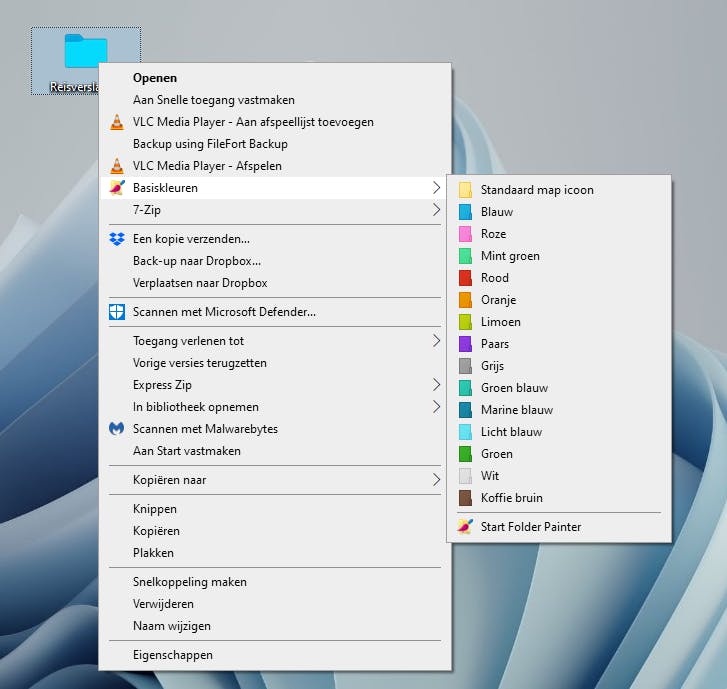Viewport: 727px width, 689px height.
Task: Select 'Aan Snelle toegang vastmaken'
Action: click(x=275, y=100)
